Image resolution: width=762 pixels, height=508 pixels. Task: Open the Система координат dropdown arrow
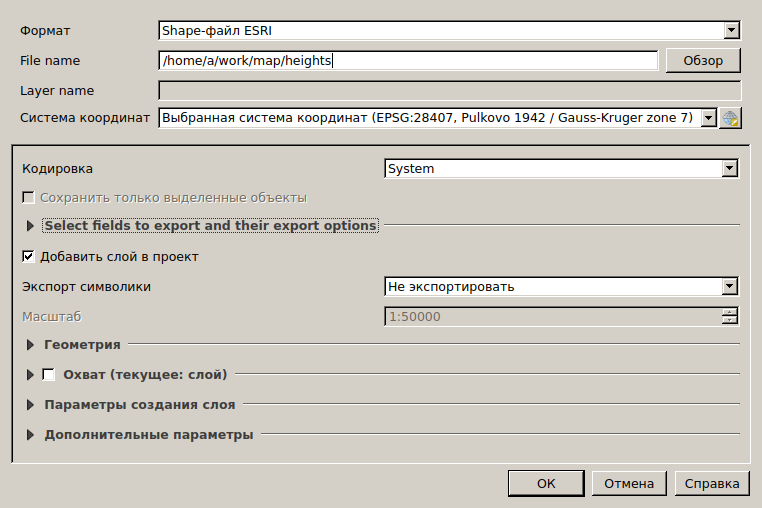(709, 118)
